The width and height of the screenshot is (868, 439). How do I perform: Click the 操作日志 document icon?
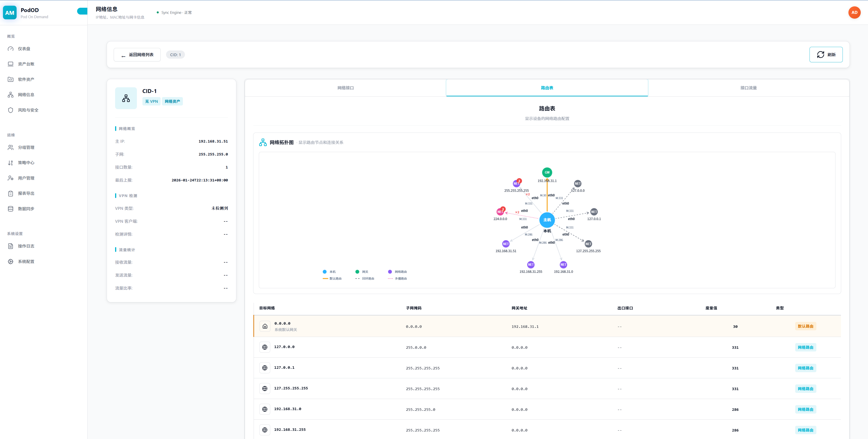tap(10, 246)
